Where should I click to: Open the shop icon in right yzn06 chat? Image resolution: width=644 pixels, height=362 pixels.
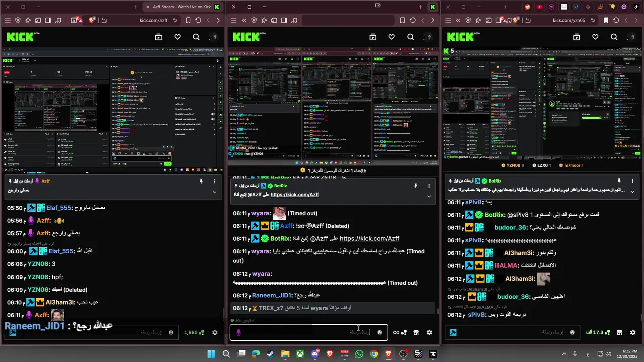pos(619,332)
